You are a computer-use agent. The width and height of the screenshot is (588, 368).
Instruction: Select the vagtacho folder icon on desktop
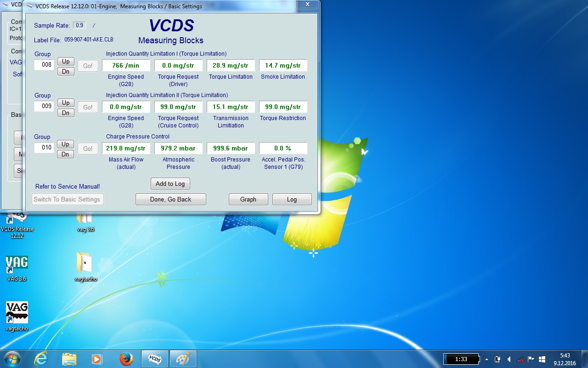(85, 266)
